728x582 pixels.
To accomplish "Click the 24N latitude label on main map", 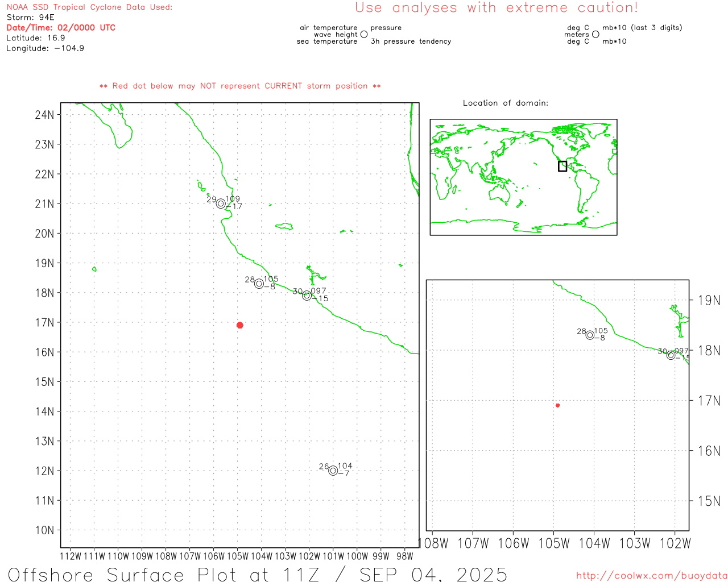I will point(44,115).
